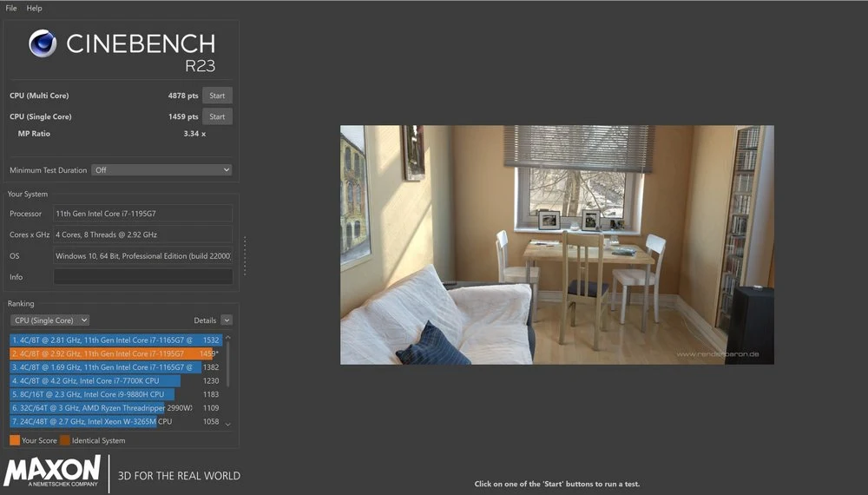Screen dimensions: 868x495
Task: Click ranking list scroll up arrow
Action: 227,337
